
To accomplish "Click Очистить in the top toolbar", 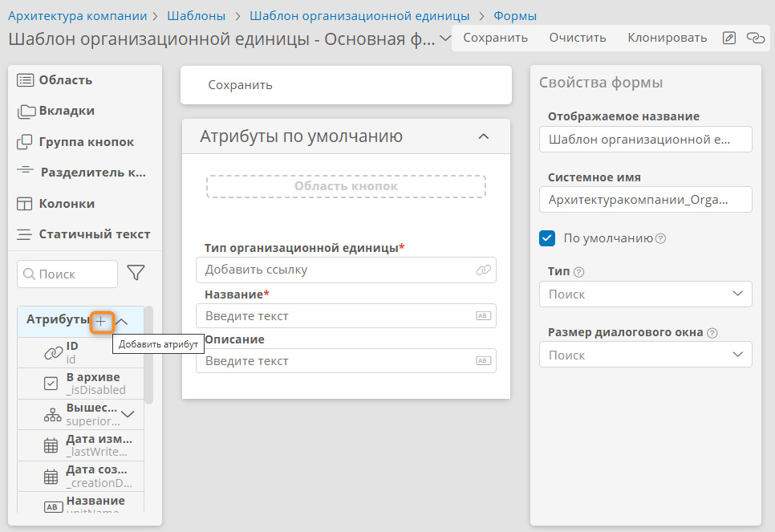I will tap(578, 38).
